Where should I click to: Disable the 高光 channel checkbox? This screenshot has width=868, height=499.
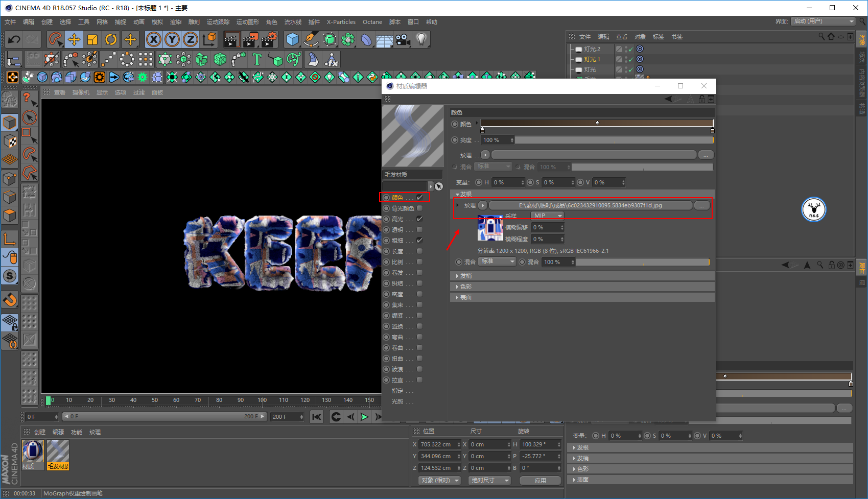pyautogui.click(x=419, y=219)
